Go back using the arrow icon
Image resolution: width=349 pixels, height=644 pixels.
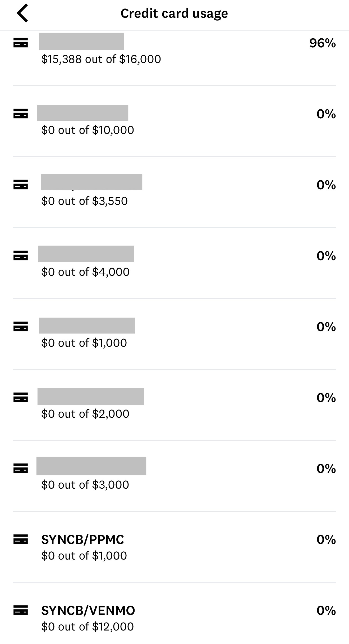(x=22, y=13)
